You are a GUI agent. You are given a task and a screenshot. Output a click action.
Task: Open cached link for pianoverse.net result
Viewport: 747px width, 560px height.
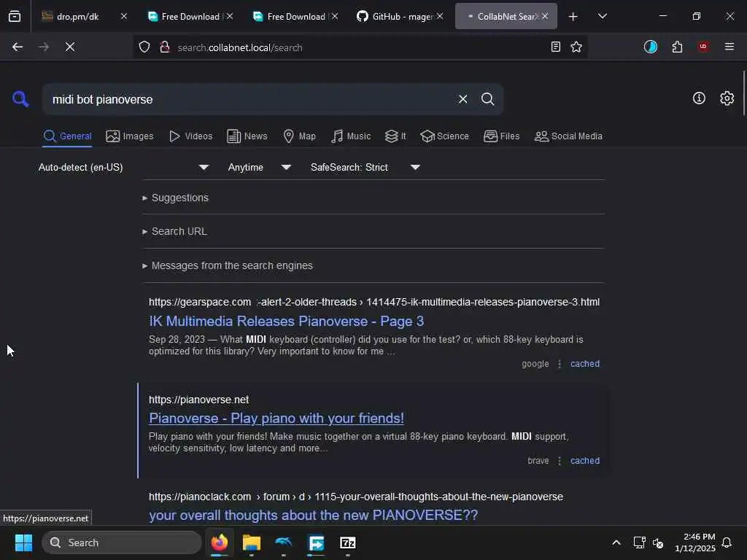(585, 461)
